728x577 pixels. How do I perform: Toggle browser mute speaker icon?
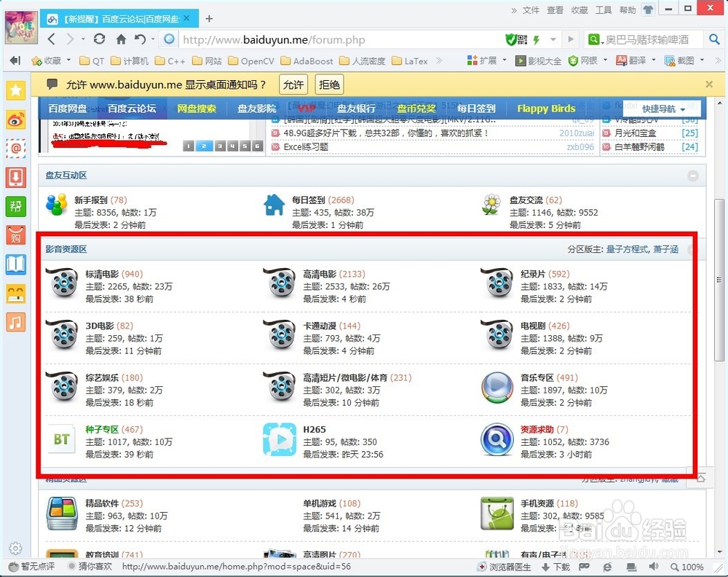click(x=653, y=567)
